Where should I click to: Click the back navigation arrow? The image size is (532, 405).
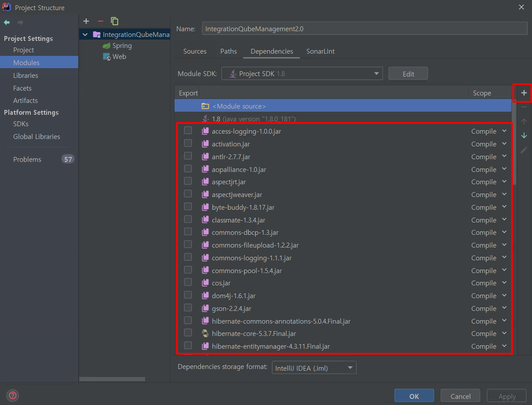pos(7,22)
